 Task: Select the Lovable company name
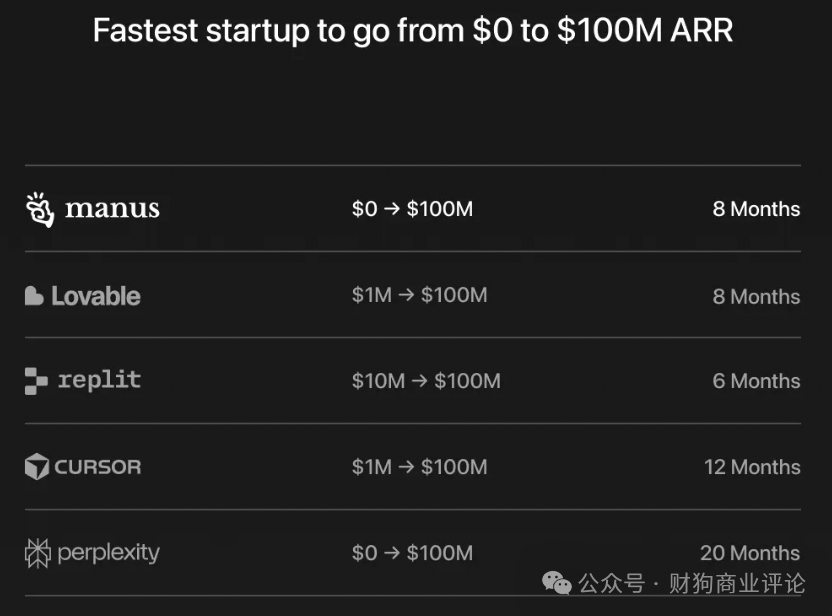click(x=96, y=296)
